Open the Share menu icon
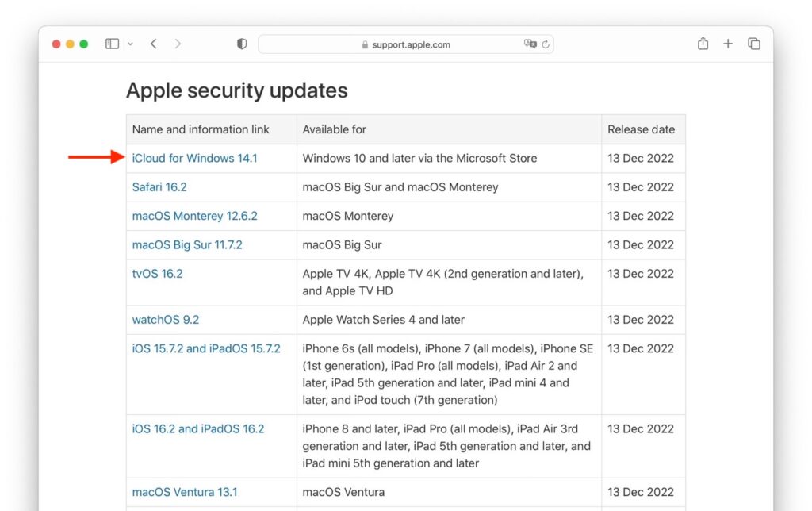This screenshot has height=511, width=812. tap(703, 44)
